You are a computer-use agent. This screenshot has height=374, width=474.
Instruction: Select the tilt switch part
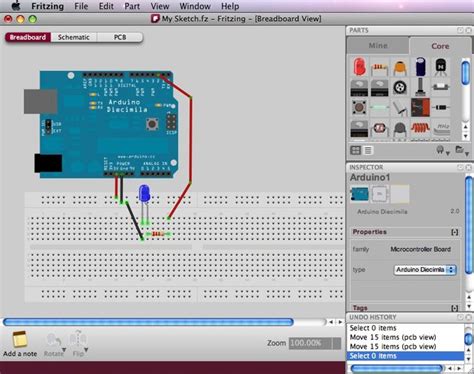coord(400,107)
